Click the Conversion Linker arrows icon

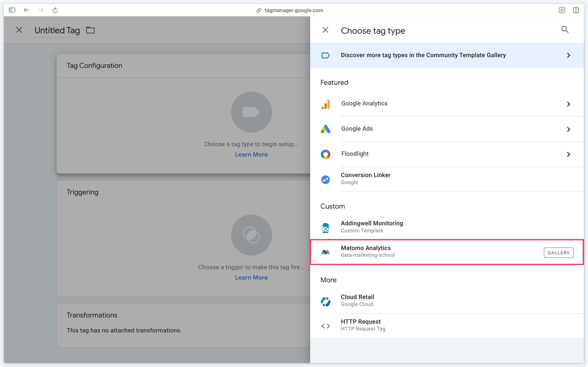[x=325, y=180]
